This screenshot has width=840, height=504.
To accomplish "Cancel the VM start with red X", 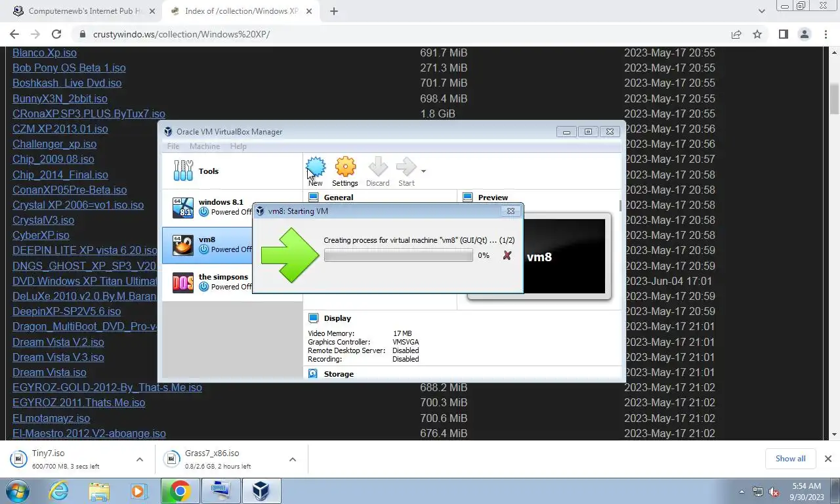I will pos(507,255).
